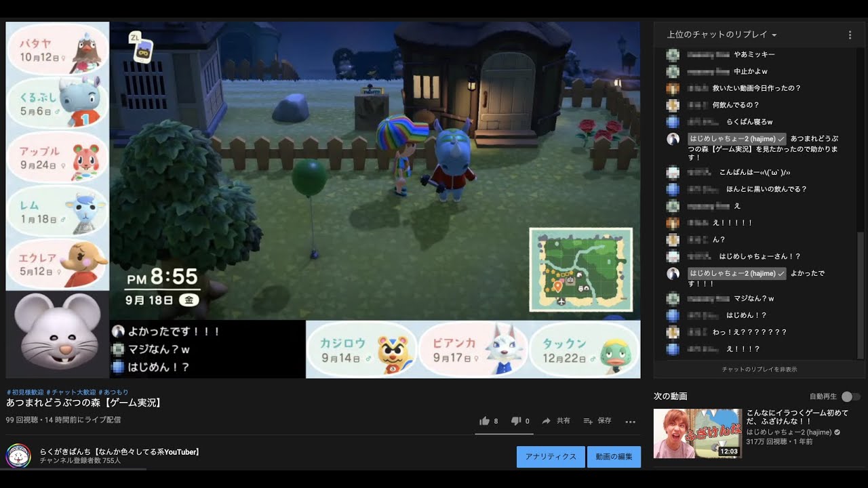Click the video title あつまれどうぶつの森【ゲーム実況】 below the player
This screenshot has height=488, width=868.
point(84,403)
